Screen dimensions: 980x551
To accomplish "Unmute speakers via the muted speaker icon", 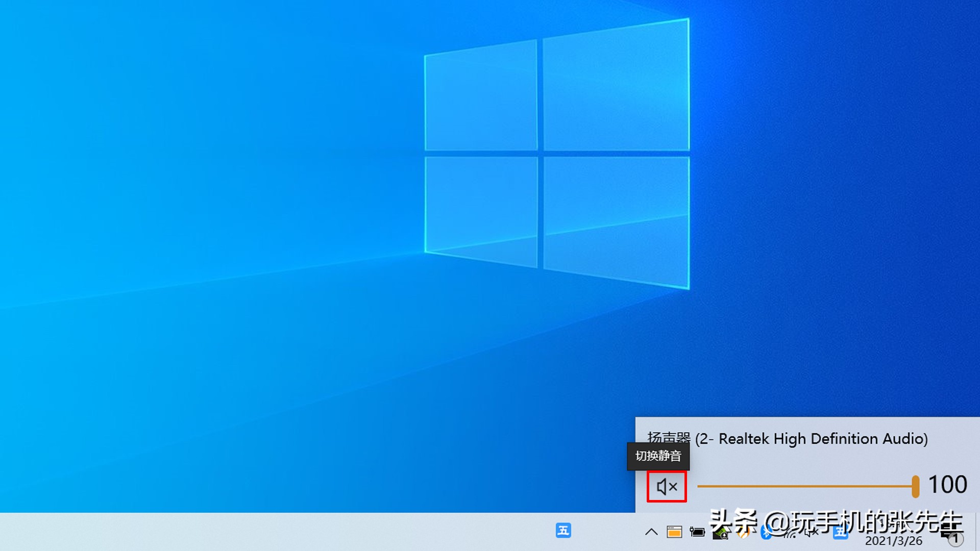I will (x=667, y=487).
